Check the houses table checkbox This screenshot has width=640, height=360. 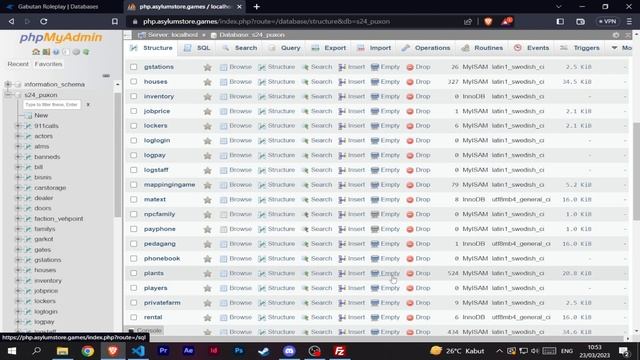click(133, 81)
